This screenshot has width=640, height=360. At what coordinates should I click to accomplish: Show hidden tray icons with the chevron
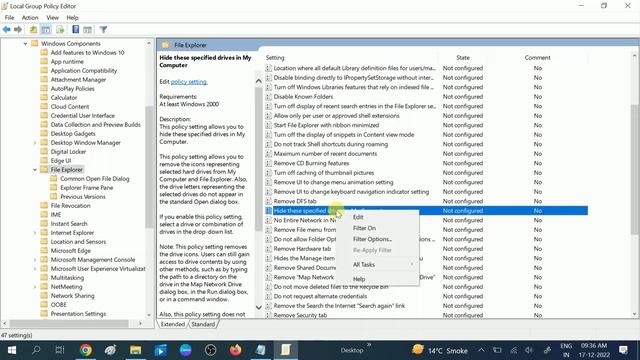(481, 350)
